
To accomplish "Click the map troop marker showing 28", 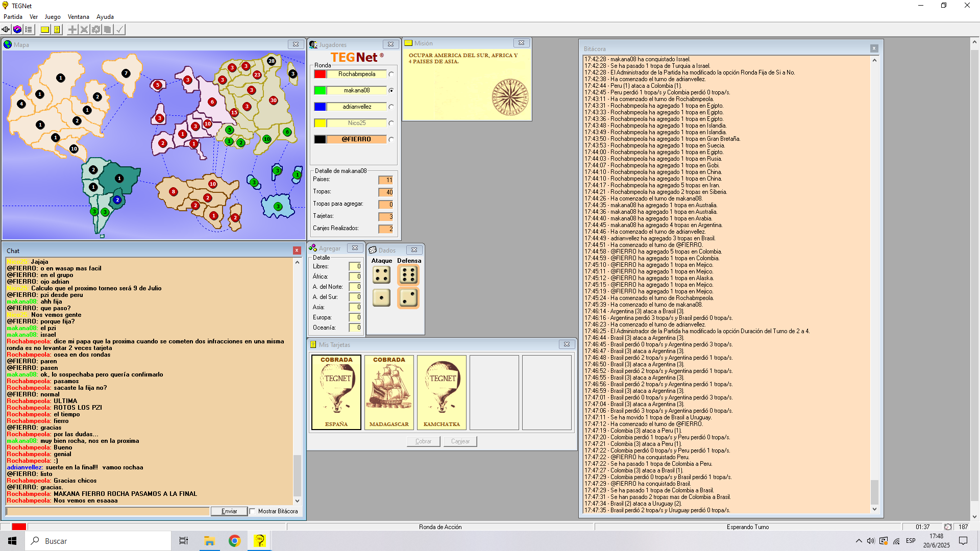I will pos(272,61).
